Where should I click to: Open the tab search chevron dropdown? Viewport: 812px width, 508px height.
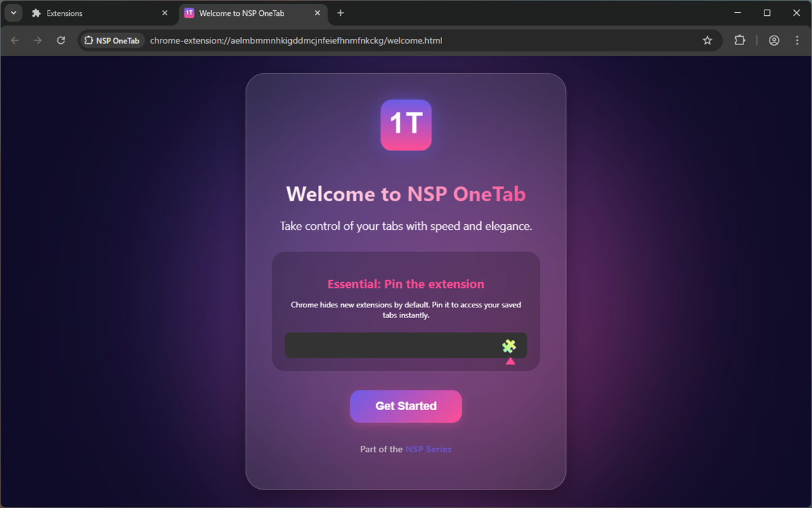click(13, 13)
